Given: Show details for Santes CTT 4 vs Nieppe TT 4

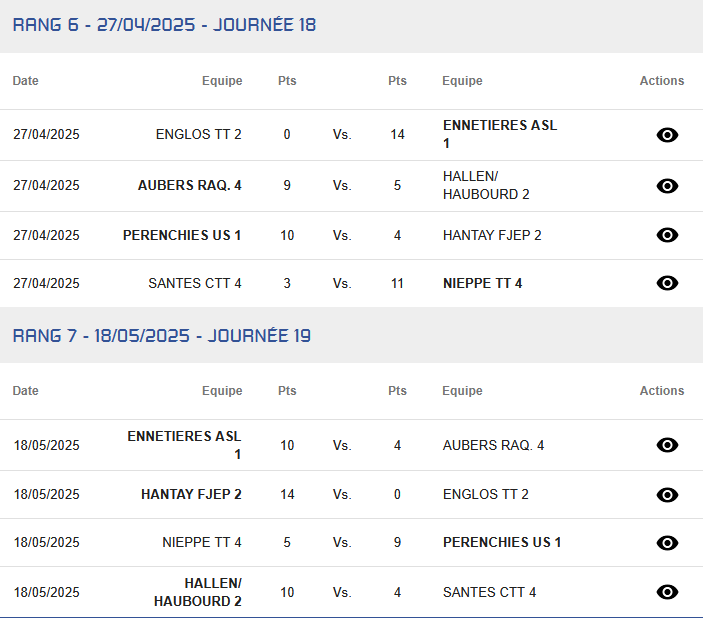Looking at the screenshot, I should (x=667, y=283).
